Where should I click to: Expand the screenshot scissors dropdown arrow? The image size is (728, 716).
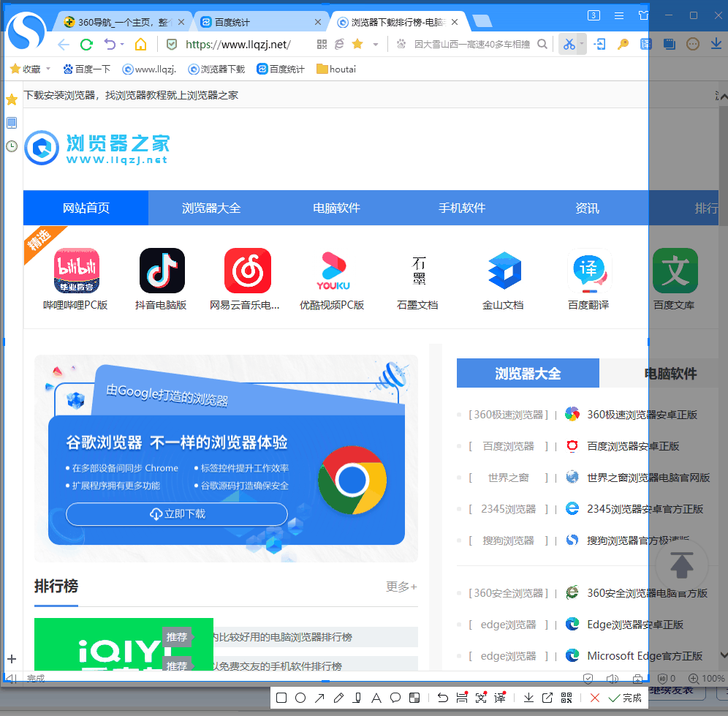(x=581, y=44)
